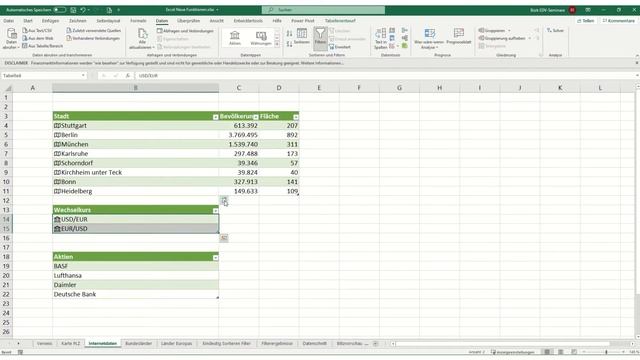
Task: Select the Berlin population cell 3.769.495
Action: [x=239, y=135]
